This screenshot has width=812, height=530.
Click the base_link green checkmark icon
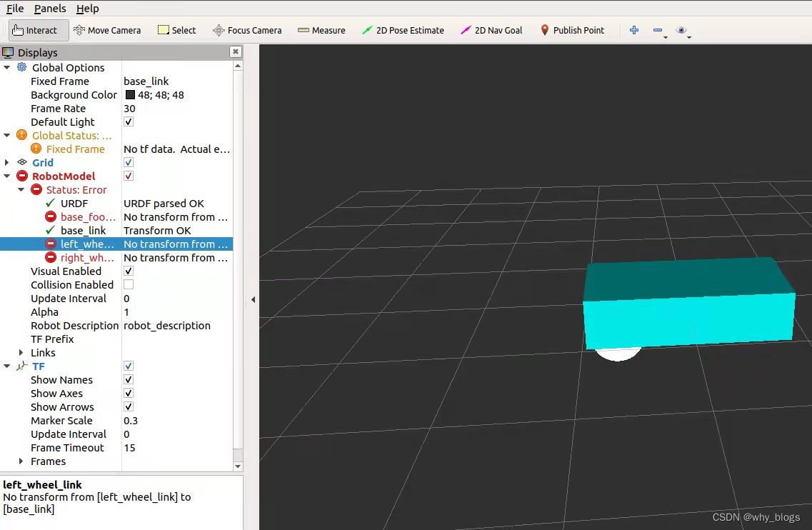click(50, 229)
